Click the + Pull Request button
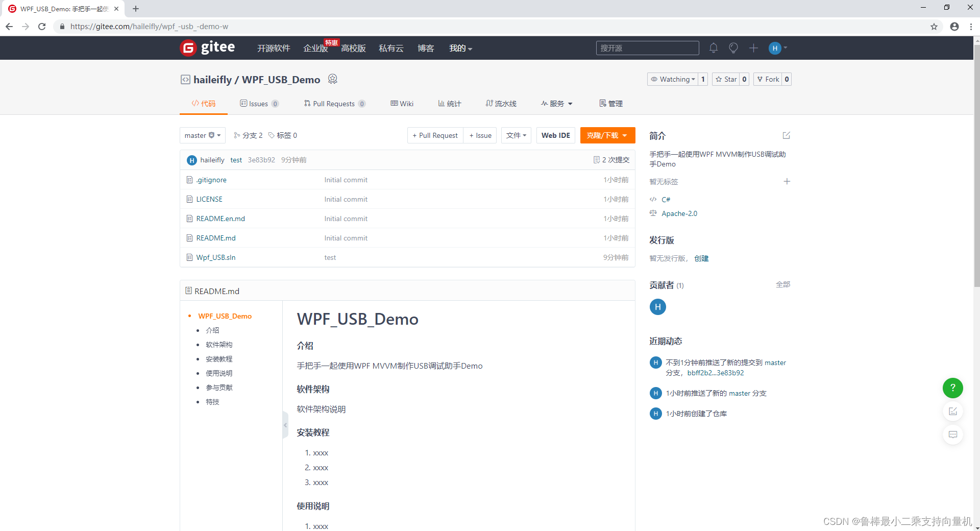This screenshot has height=531, width=980. click(x=435, y=135)
